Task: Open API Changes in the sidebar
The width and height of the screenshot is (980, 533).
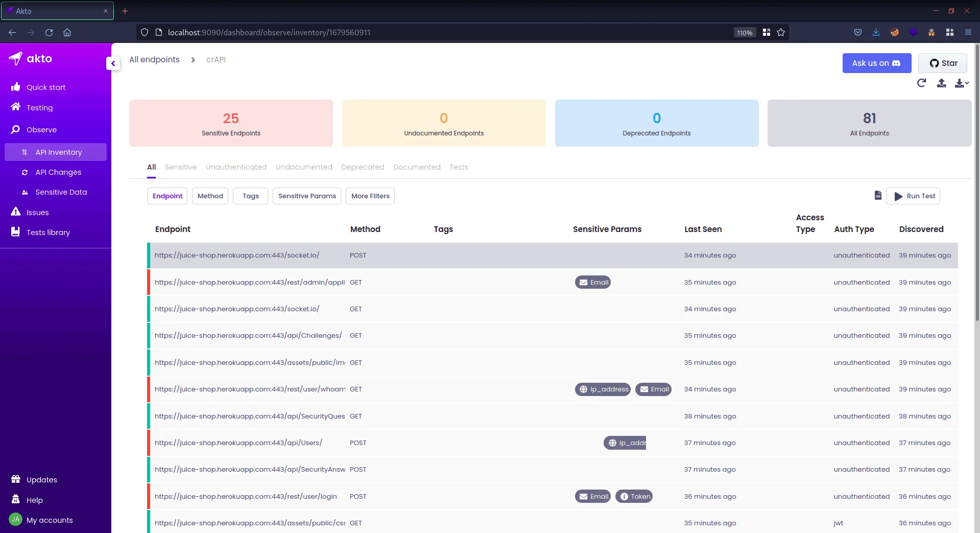Action: (58, 172)
